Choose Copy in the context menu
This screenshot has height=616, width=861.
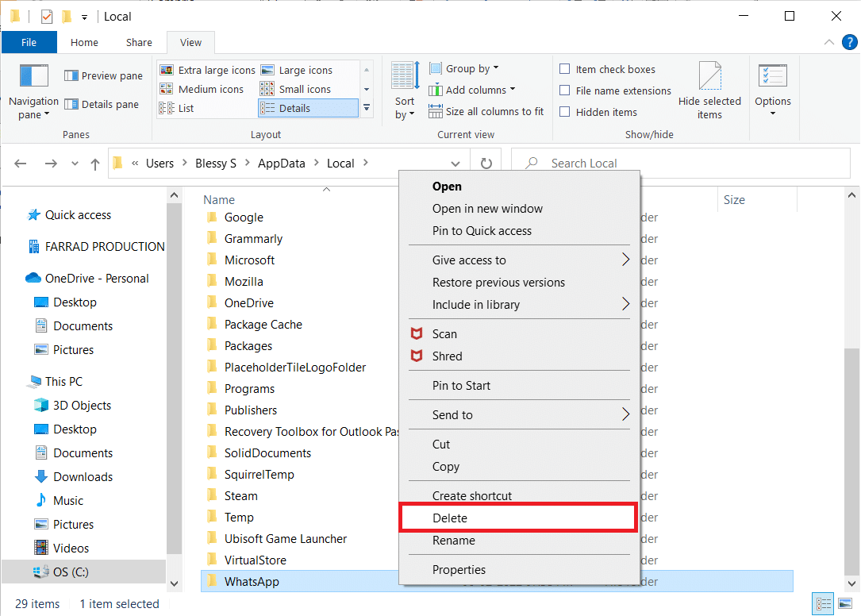pyautogui.click(x=519, y=467)
